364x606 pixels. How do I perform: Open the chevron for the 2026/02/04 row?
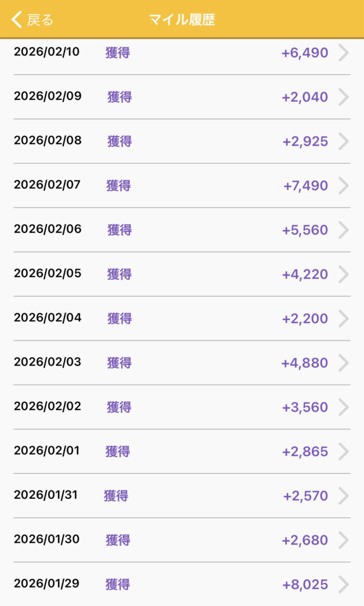point(343,318)
